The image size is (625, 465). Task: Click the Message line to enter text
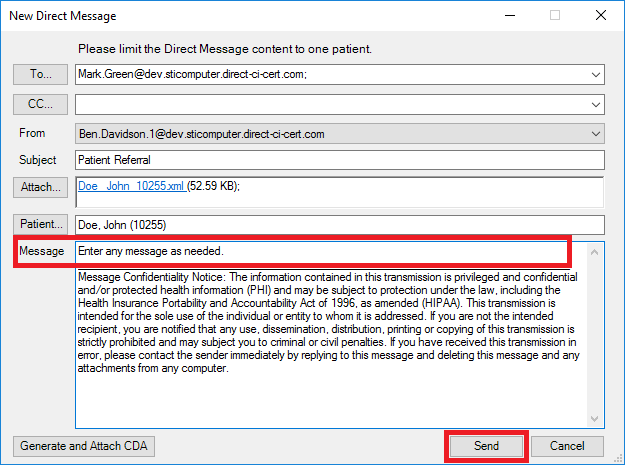[x=320, y=251]
